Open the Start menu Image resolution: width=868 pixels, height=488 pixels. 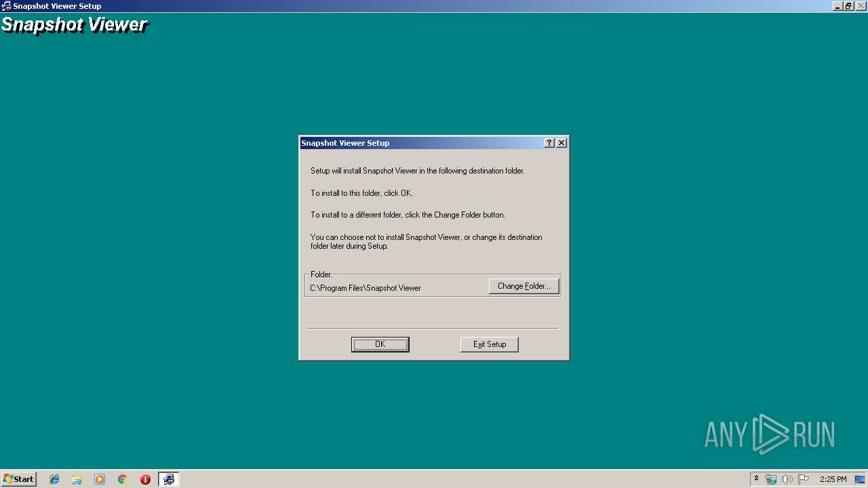[18, 479]
